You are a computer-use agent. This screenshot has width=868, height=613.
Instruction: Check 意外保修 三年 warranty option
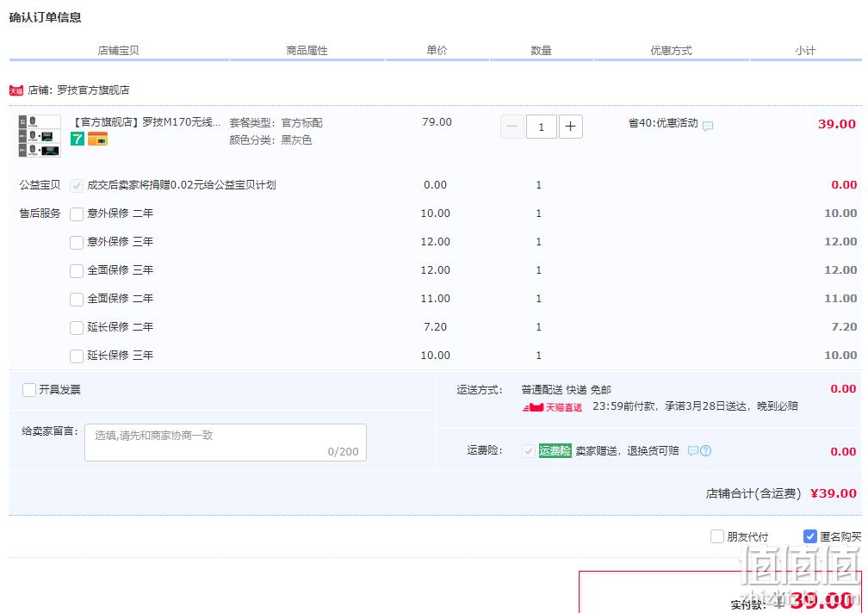click(77, 242)
